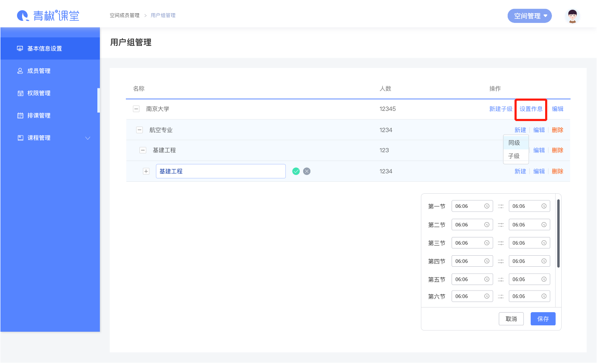Focus the group name input 基建工程

[x=221, y=171]
